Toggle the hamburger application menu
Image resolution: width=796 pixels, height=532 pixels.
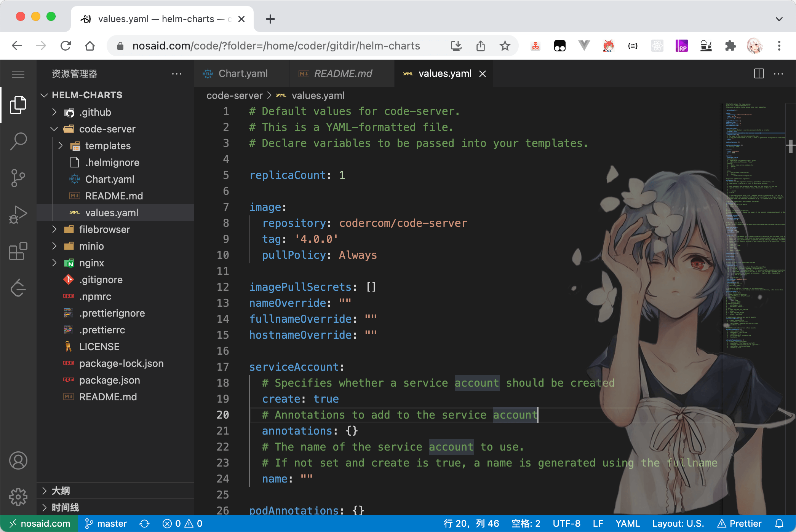click(x=18, y=74)
